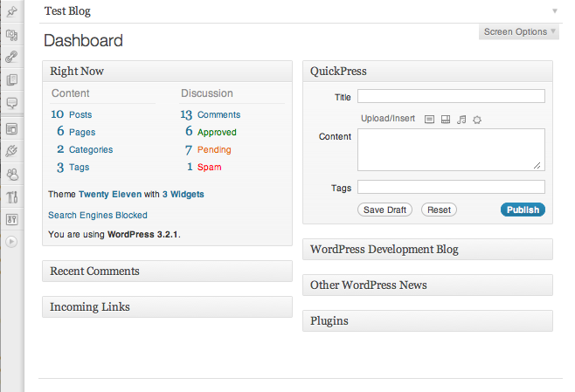Click the Upload/Insert label
Viewport: 575px width, 392px height.
tap(388, 119)
